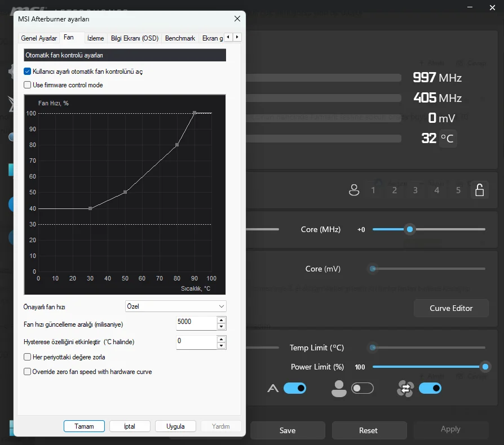Image resolution: width=504 pixels, height=445 pixels.
Task: Select profile slot 5
Action: (x=458, y=190)
